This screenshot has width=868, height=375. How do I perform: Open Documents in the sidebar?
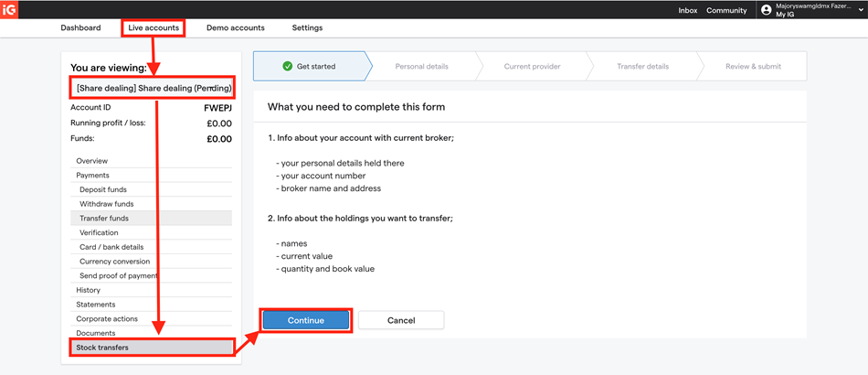pos(151,333)
